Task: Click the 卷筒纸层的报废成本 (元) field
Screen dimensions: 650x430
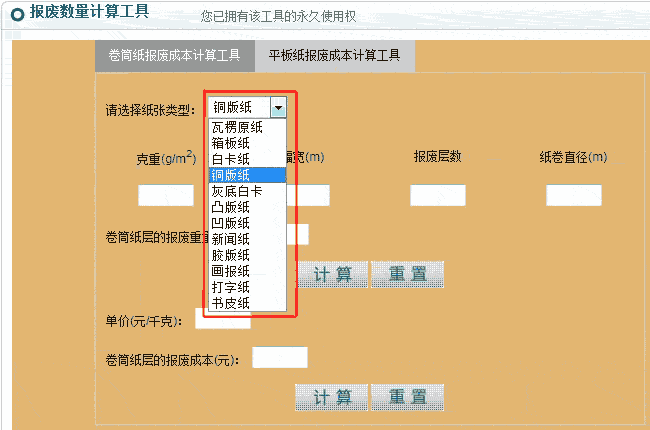Action: [x=280, y=357]
